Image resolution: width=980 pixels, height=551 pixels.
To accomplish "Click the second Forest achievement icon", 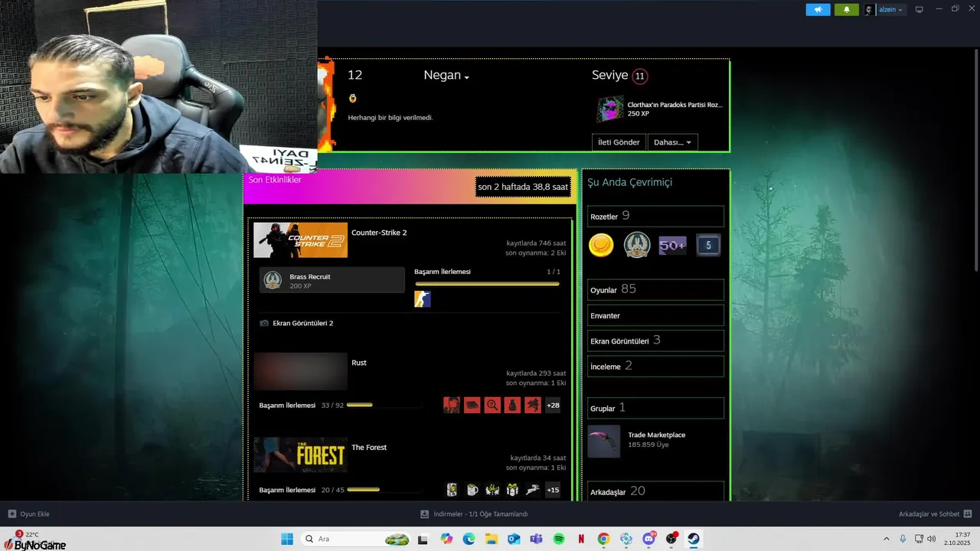I will (x=472, y=490).
